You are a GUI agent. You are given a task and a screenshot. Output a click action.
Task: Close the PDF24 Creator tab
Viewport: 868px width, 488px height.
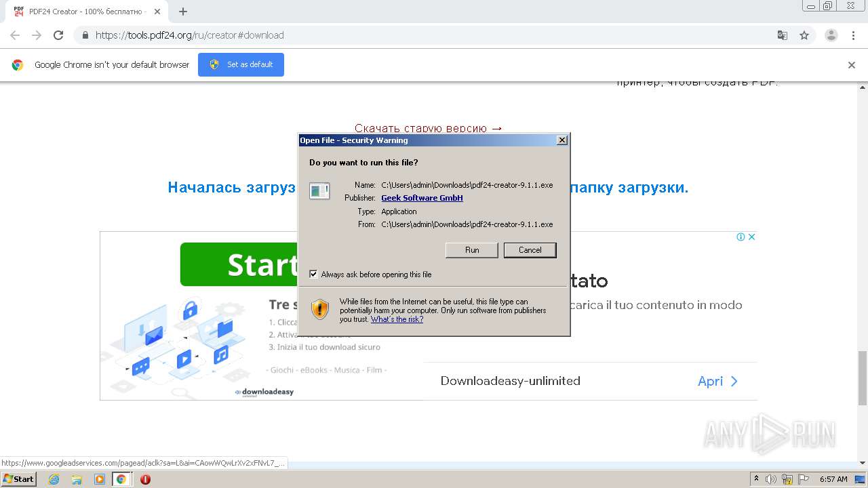157,12
